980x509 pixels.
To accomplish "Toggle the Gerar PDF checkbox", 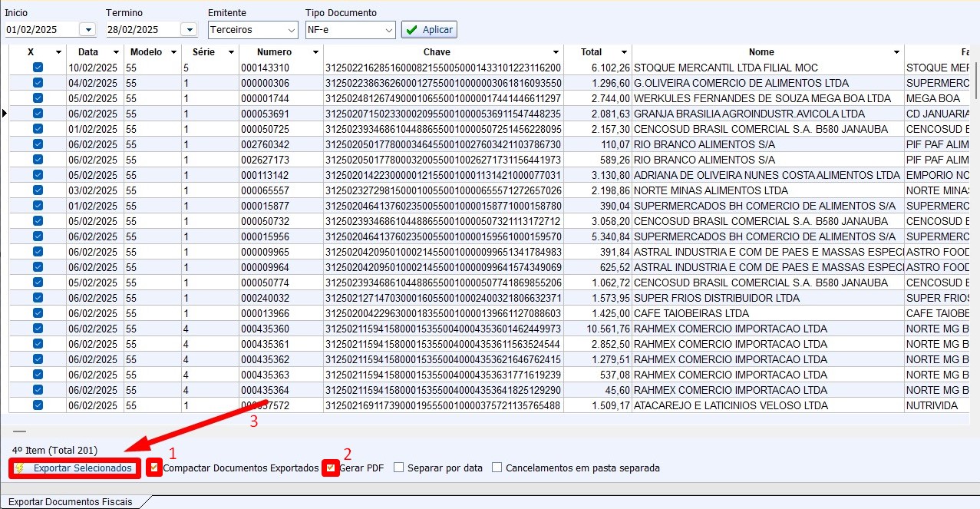I will click(331, 468).
